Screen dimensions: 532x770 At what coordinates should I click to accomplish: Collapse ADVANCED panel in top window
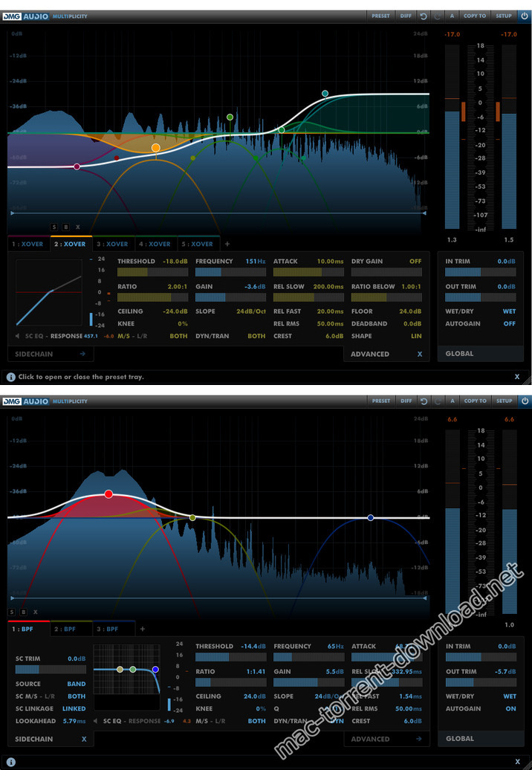[386, 354]
